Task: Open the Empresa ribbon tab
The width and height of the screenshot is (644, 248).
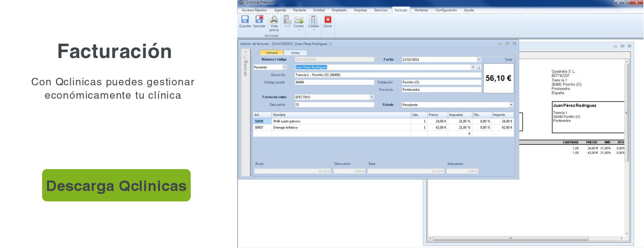Action: [361, 10]
